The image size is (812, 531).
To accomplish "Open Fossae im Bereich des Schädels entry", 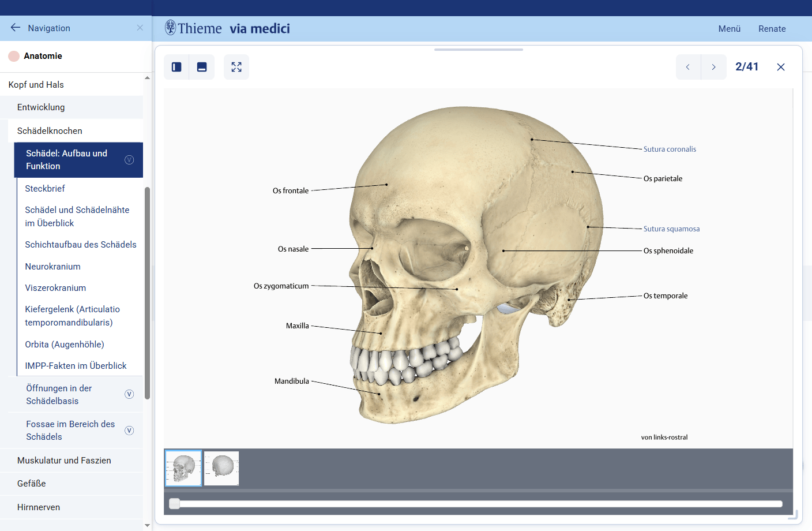I will (x=70, y=431).
